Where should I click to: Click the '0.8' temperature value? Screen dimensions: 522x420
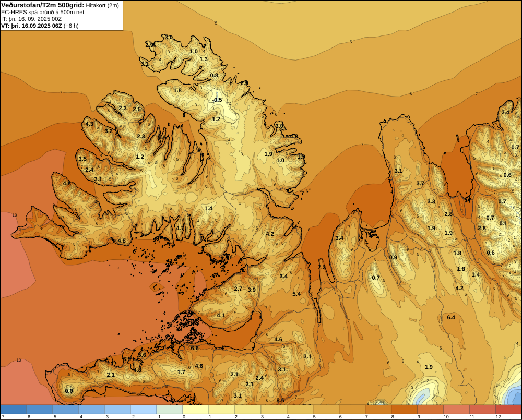(214, 75)
